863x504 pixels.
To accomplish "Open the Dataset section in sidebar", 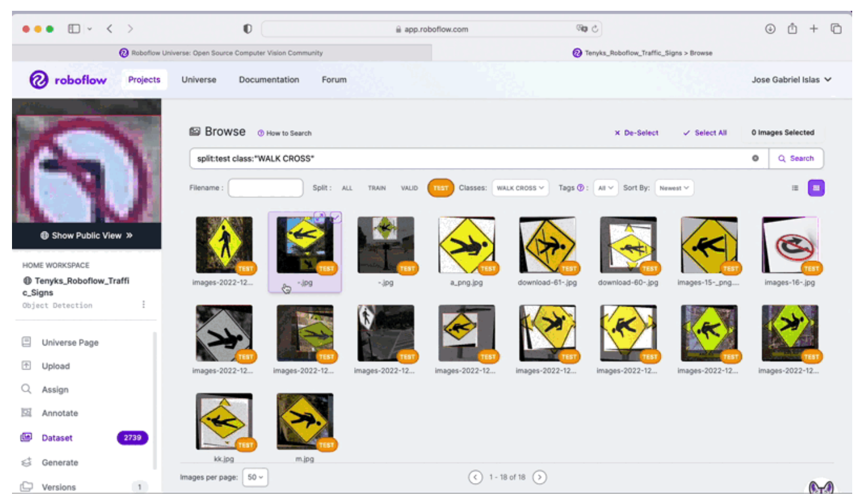I will click(57, 437).
